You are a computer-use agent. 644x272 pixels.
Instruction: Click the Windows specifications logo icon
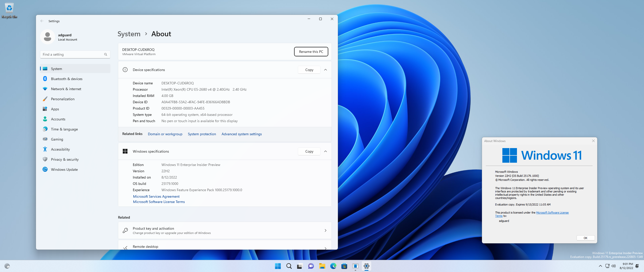125,151
